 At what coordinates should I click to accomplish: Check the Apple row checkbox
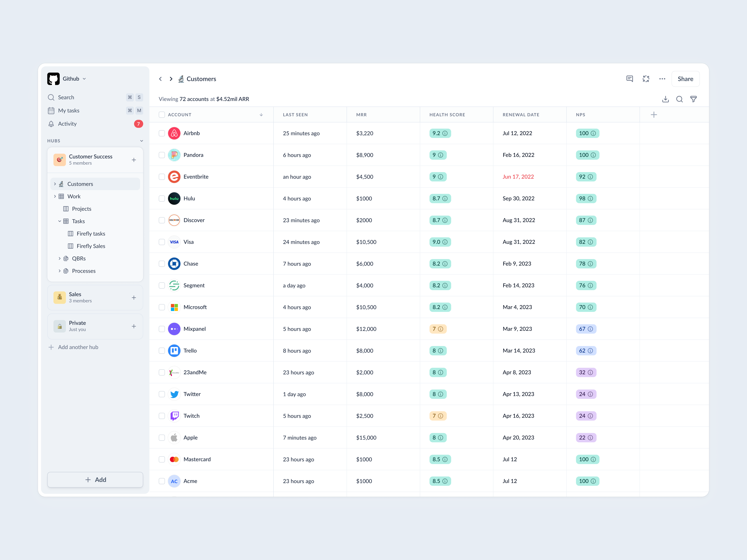(162, 437)
